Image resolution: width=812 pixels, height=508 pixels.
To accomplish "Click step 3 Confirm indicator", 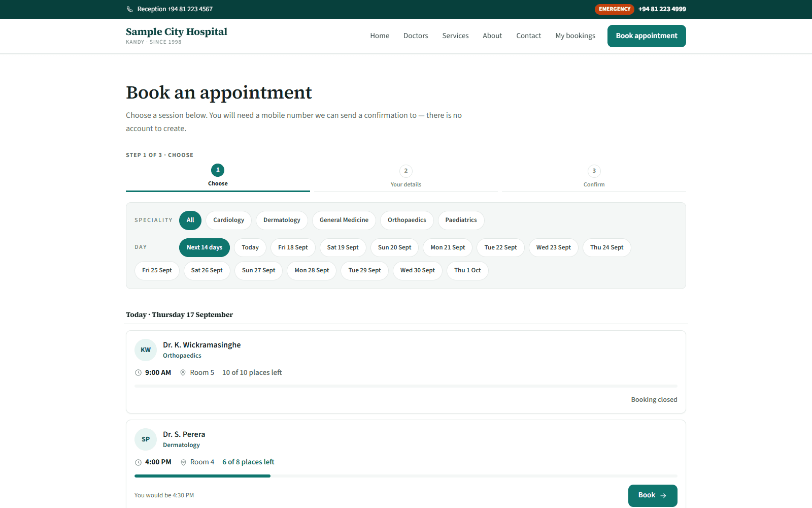I will tap(594, 177).
